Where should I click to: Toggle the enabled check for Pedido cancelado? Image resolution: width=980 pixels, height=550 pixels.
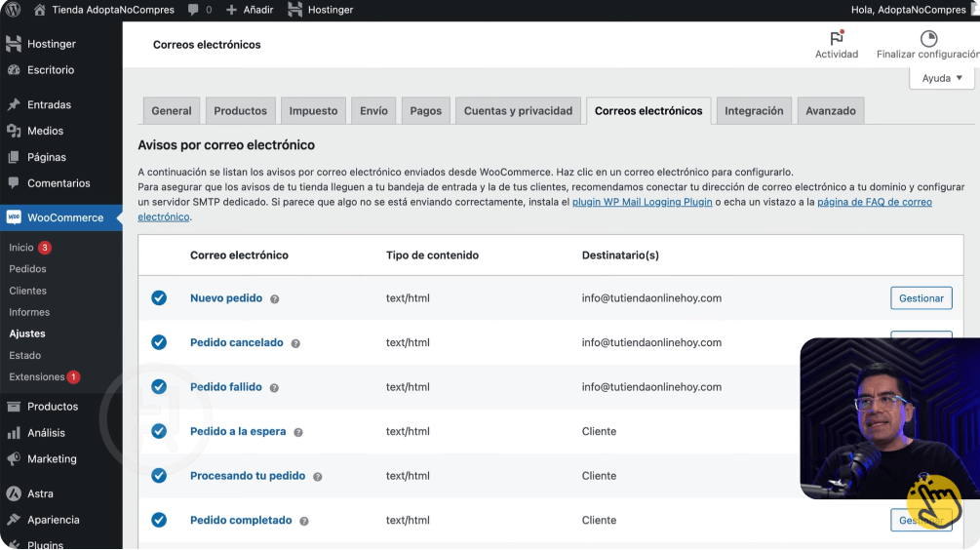[x=159, y=342]
